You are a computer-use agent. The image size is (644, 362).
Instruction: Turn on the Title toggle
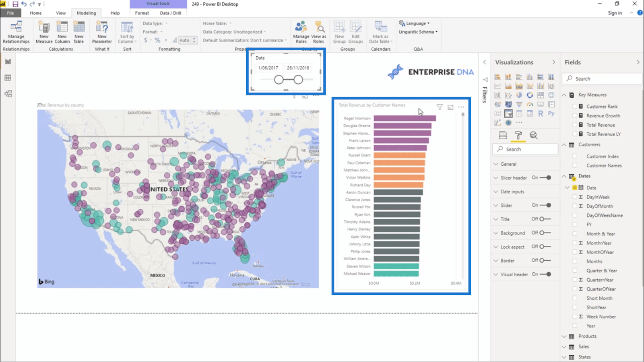[x=545, y=219]
